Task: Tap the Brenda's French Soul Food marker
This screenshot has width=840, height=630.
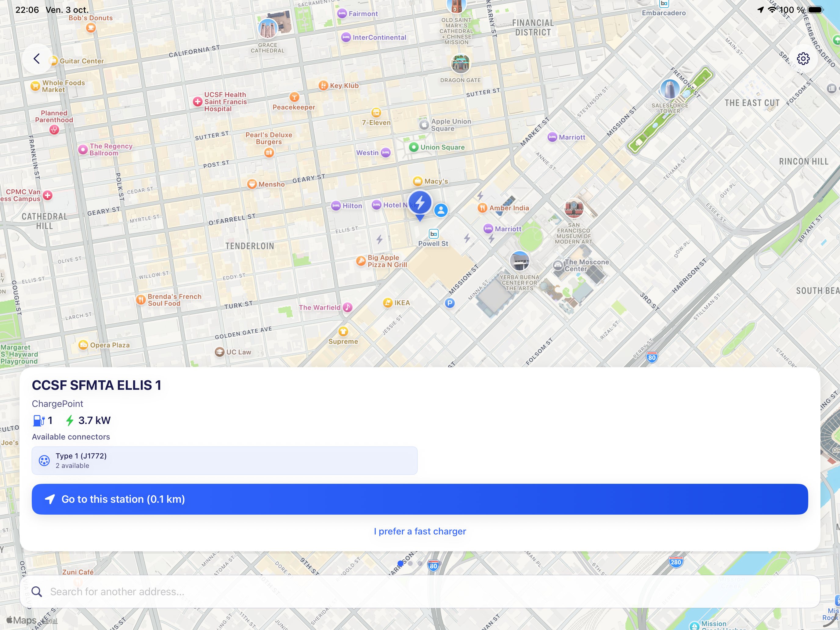Action: 141,300
